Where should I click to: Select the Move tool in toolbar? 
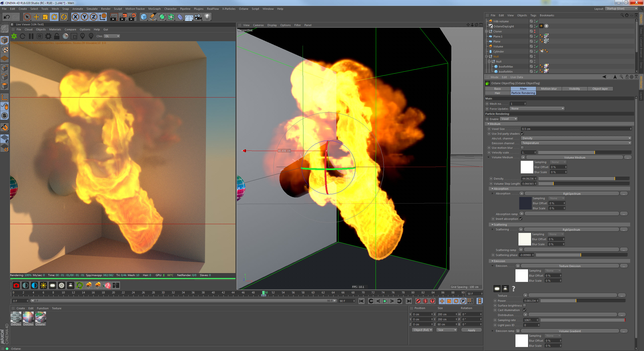tap(36, 17)
